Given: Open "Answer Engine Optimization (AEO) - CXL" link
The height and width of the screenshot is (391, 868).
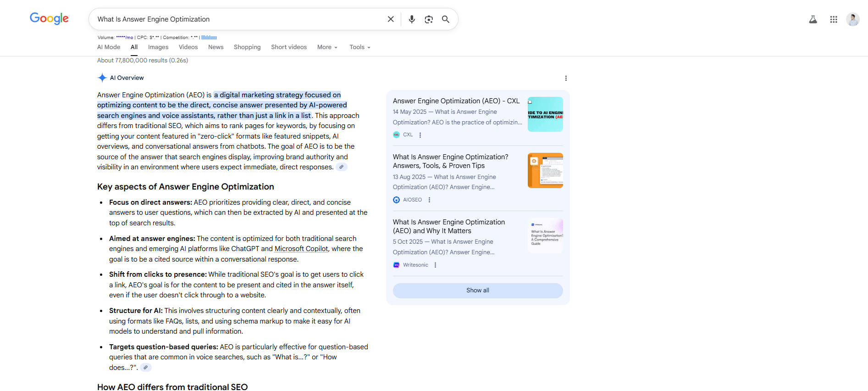Looking at the screenshot, I should click(456, 101).
